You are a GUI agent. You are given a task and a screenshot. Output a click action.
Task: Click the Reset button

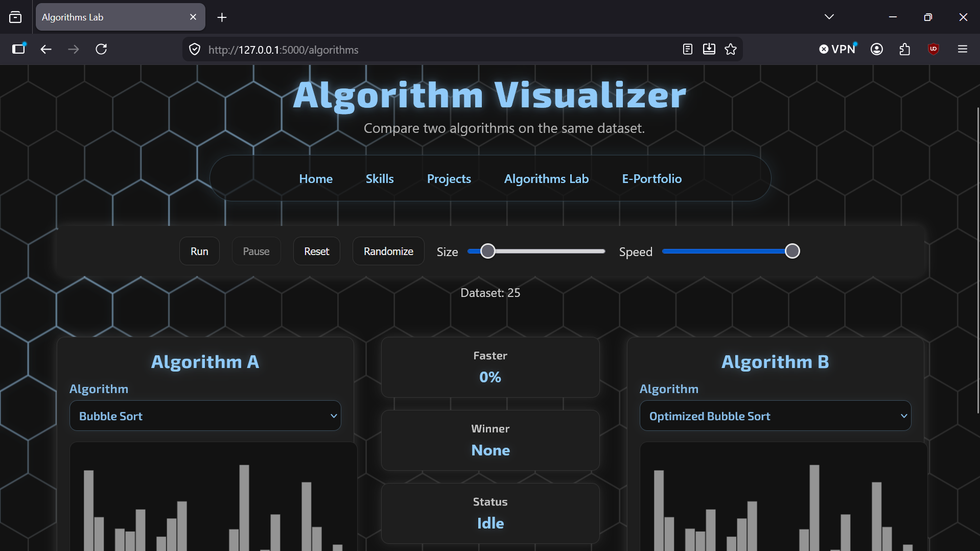(x=317, y=251)
